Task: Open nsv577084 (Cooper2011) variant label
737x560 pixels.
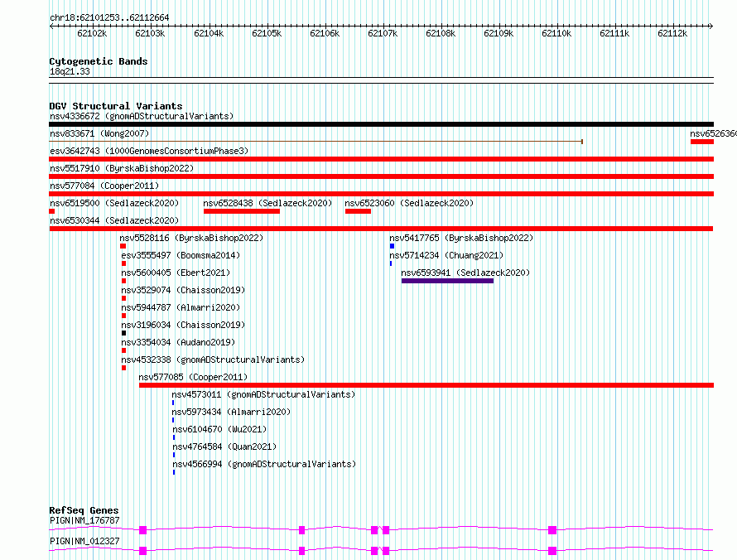Action: 104,186
